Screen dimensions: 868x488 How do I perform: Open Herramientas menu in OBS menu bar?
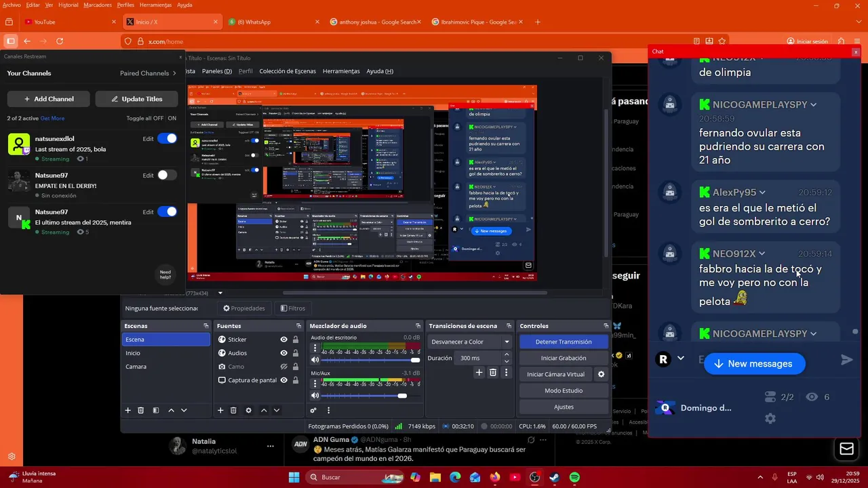coord(341,71)
